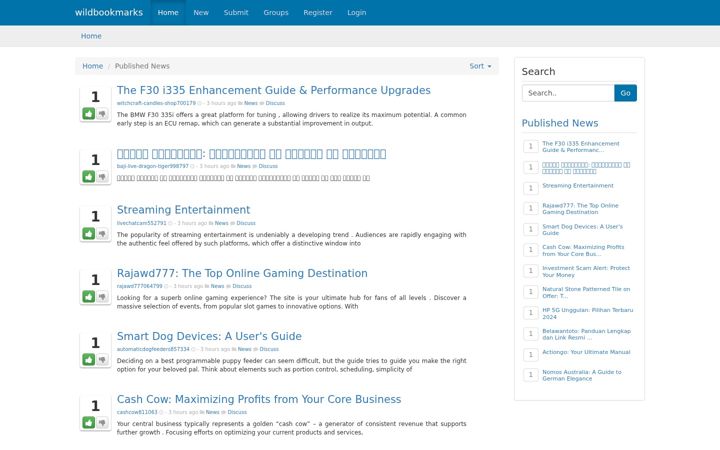Viewport: 720px width, 450px height.
Task: Click Discuss under the F30 i335 story
Action: pyautogui.click(x=275, y=103)
